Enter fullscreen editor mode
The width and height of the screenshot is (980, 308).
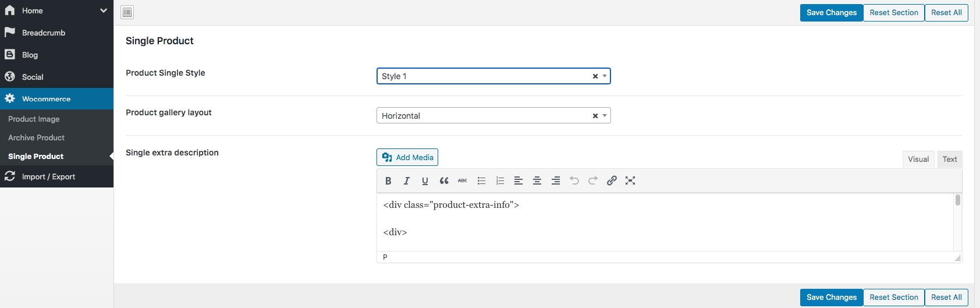(630, 181)
